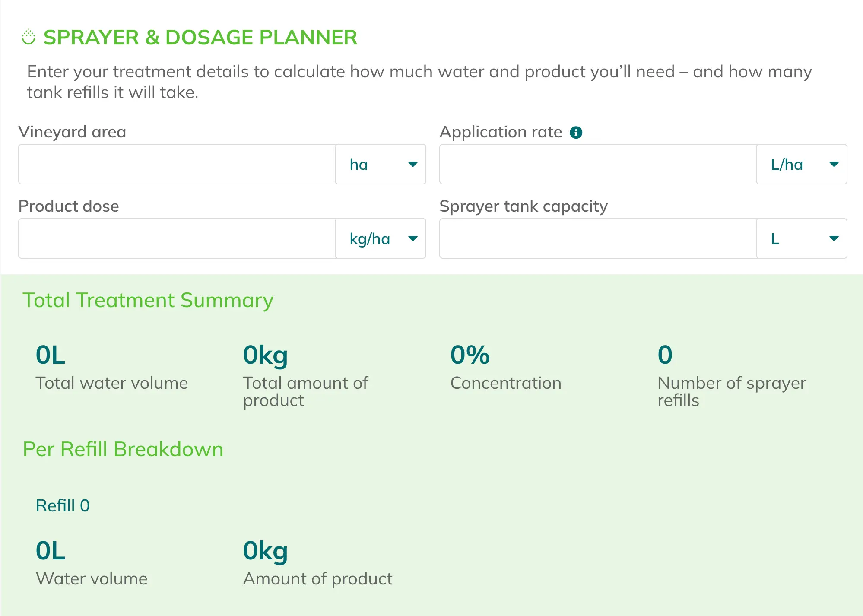Click the 'Number of sprayer refills' caption
Screen dimensions: 863x616
coord(732,392)
